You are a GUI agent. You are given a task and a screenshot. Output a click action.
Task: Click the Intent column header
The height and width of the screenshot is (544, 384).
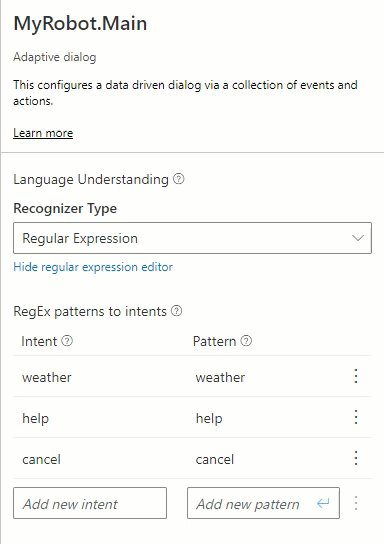[x=39, y=341]
